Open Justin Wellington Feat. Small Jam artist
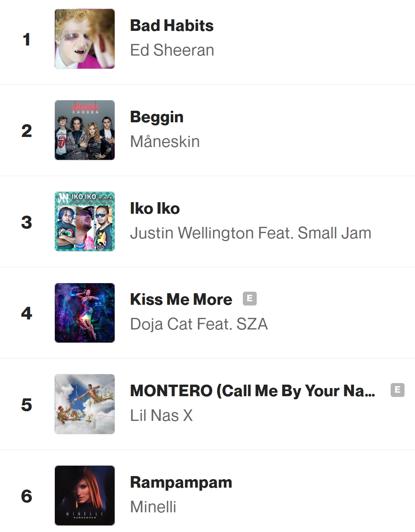The height and width of the screenshot is (532, 415). tap(251, 233)
